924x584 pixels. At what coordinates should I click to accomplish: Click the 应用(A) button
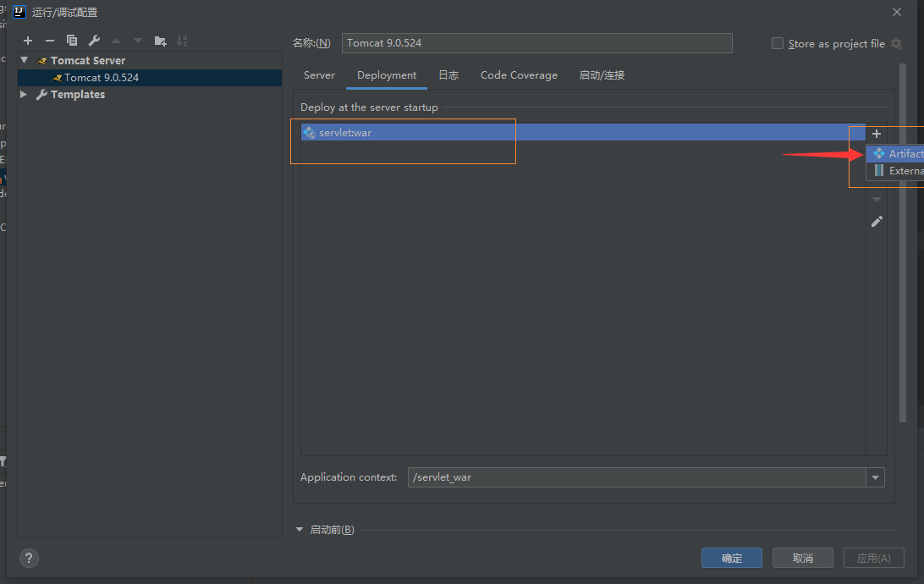[873, 558]
